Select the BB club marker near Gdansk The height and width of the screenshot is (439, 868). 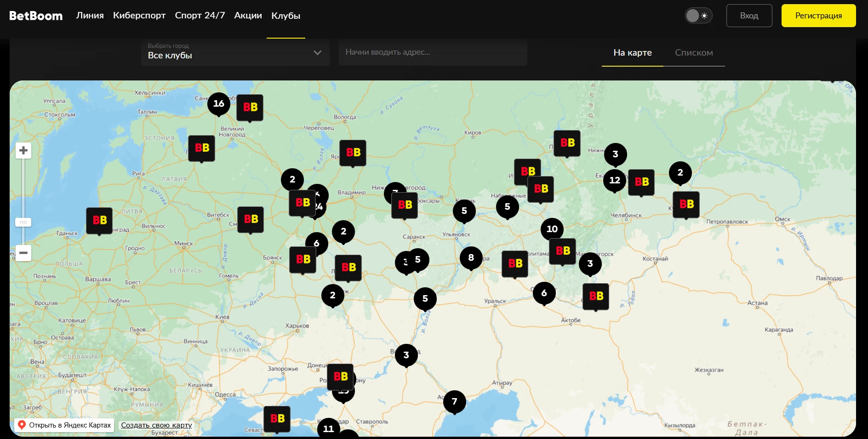(99, 220)
